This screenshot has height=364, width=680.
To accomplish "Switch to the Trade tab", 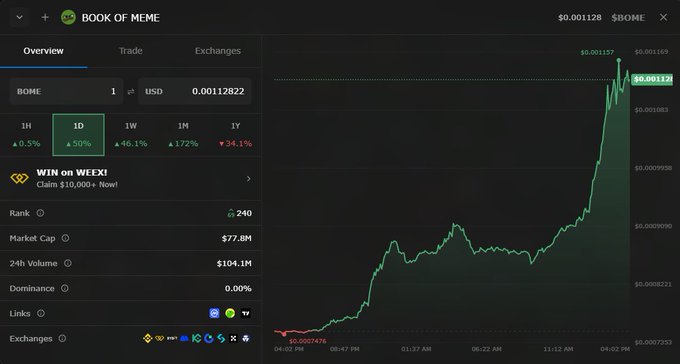I will click(x=131, y=51).
